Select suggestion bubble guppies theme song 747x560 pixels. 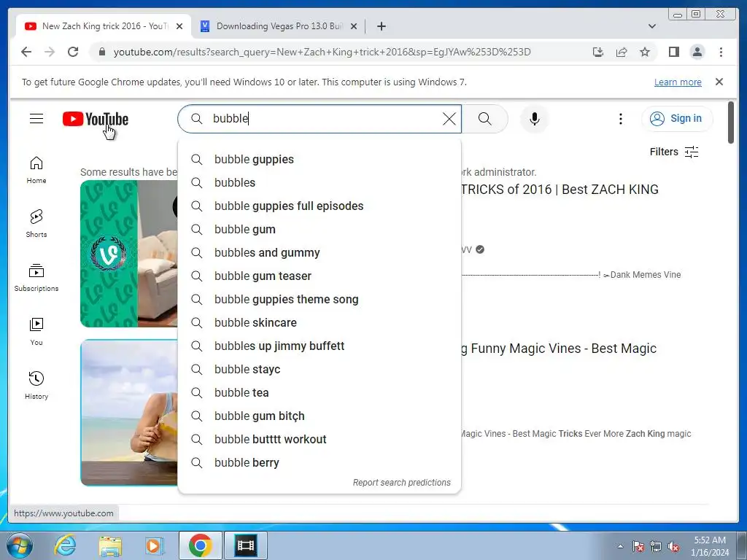tap(320, 299)
